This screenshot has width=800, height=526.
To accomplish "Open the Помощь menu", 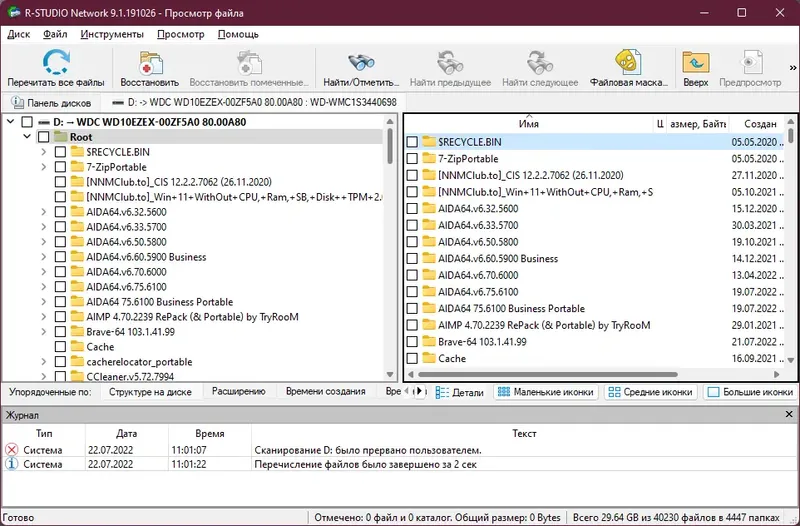I will [238, 34].
